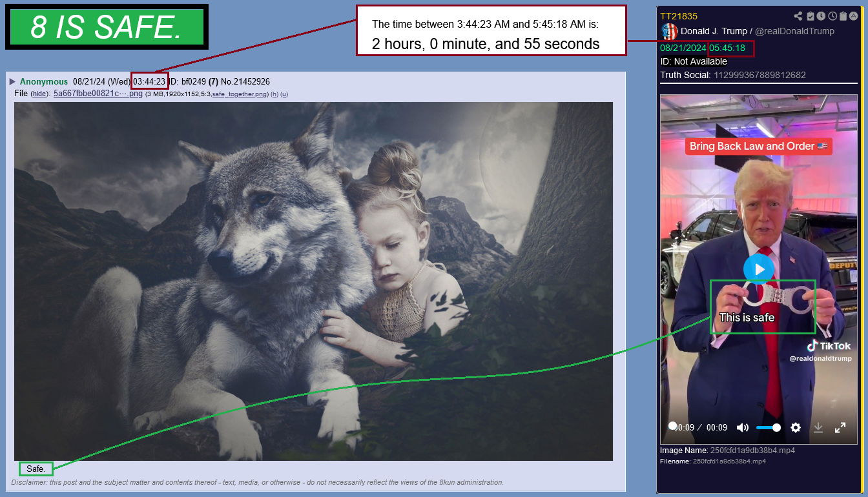Click the (hide) link next to File
The image size is (868, 497).
click(x=41, y=94)
